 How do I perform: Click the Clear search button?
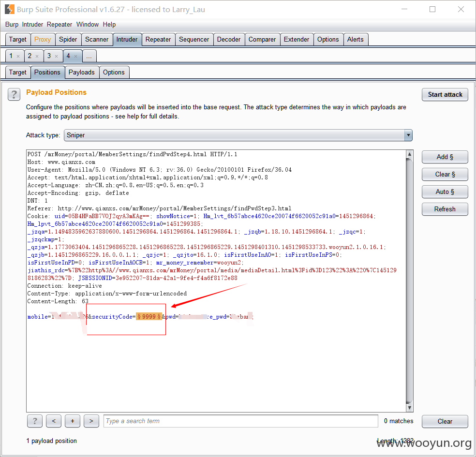point(445,421)
